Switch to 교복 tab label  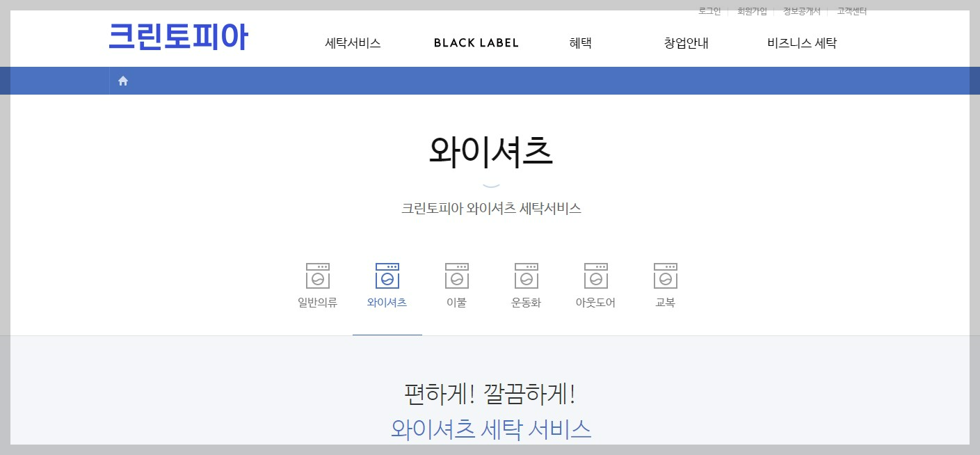coord(666,303)
